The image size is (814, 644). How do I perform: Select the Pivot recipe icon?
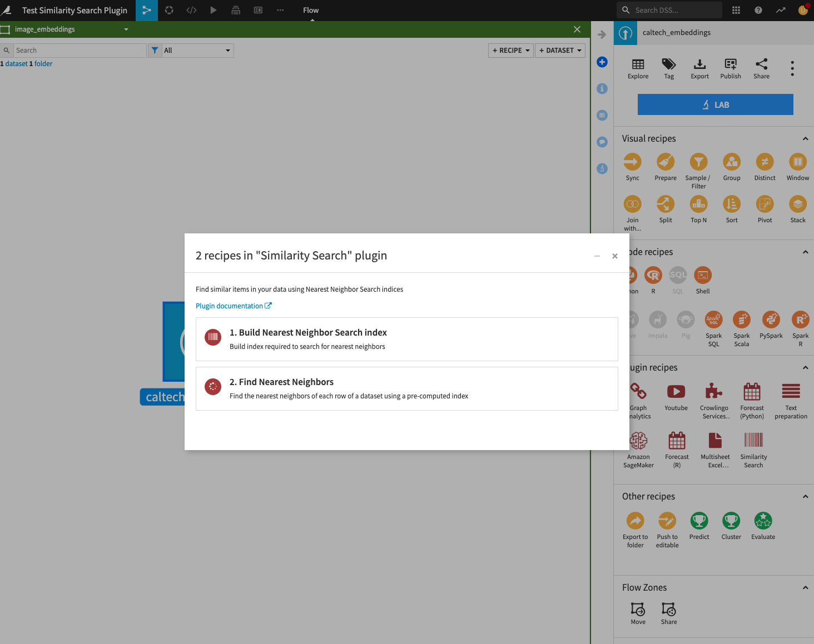765,204
